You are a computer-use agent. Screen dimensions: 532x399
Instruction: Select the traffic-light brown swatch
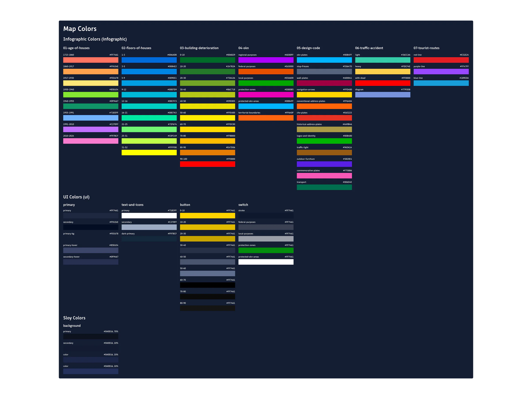325,153
